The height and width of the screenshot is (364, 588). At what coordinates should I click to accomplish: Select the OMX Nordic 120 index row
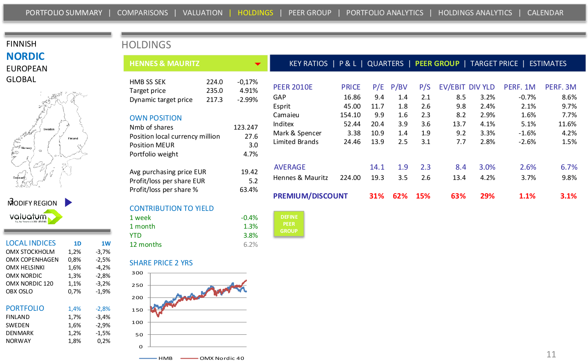[x=58, y=284]
